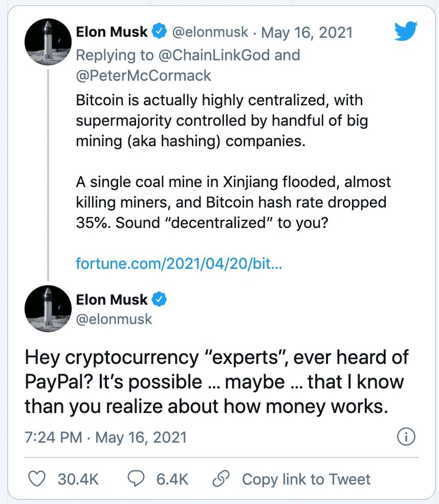
Task: Click Elon Musk's verified badge on first tweet
Action: [x=159, y=32]
